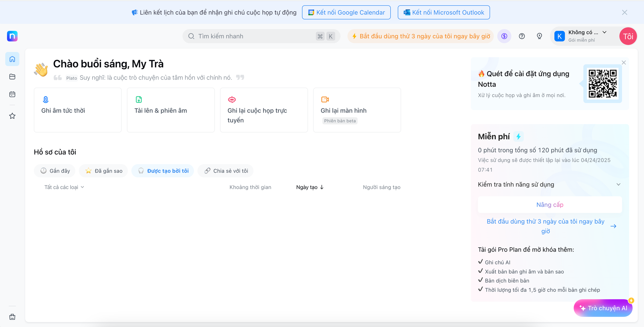Click the QR code image
Viewport: 644px width, 327px height.
602,84
